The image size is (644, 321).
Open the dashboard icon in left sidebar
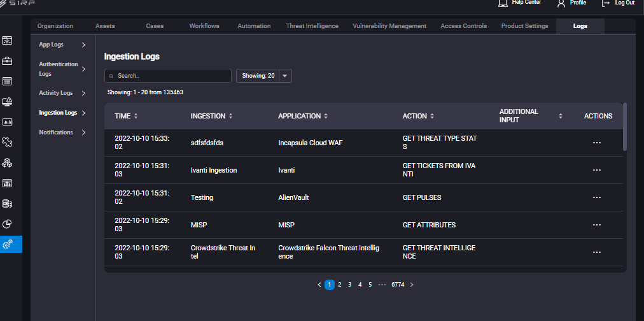point(7,40)
